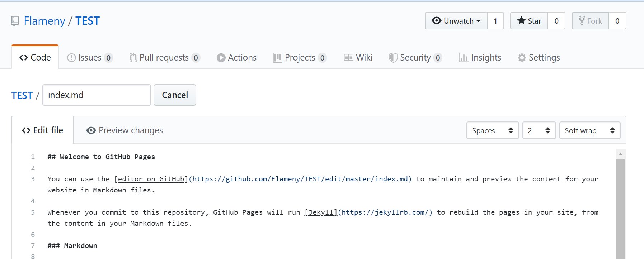The width and height of the screenshot is (644, 259).
Task: Focus the index.md filename field
Action: tap(97, 95)
